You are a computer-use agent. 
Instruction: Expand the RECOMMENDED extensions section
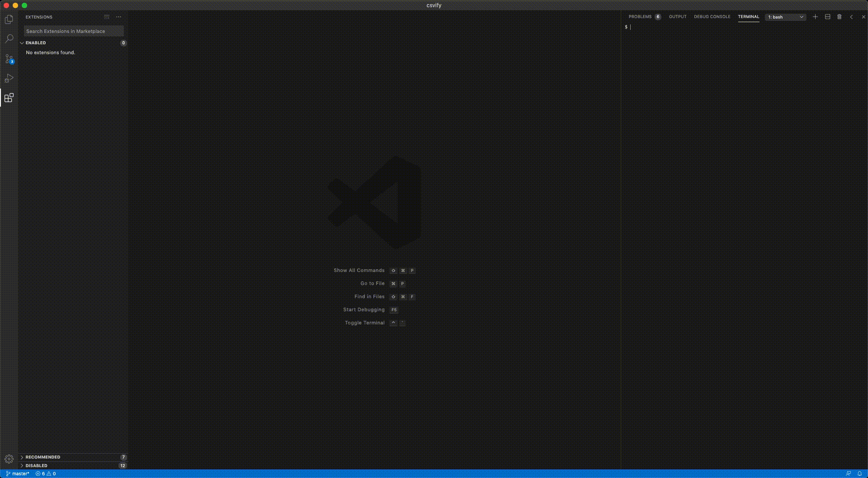tap(43, 457)
